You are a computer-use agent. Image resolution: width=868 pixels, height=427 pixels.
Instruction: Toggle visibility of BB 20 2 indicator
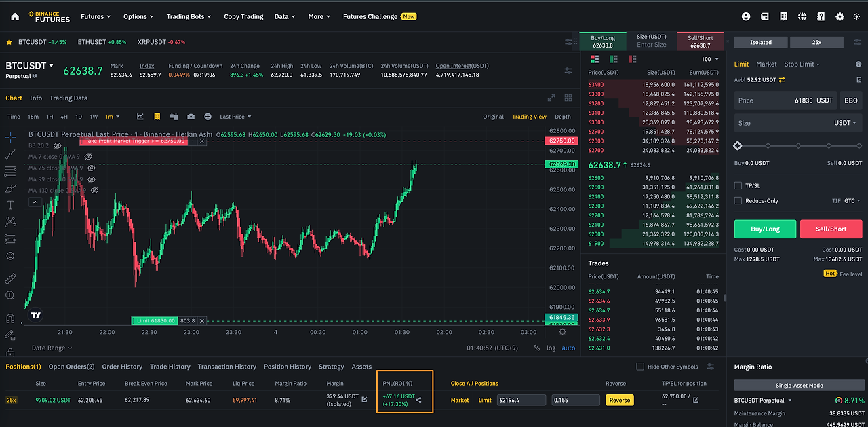coord(58,145)
